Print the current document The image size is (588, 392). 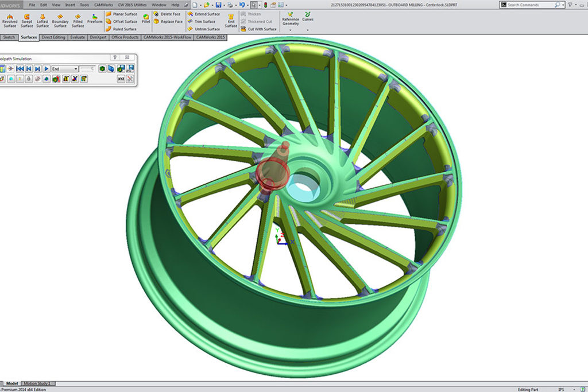point(230,5)
